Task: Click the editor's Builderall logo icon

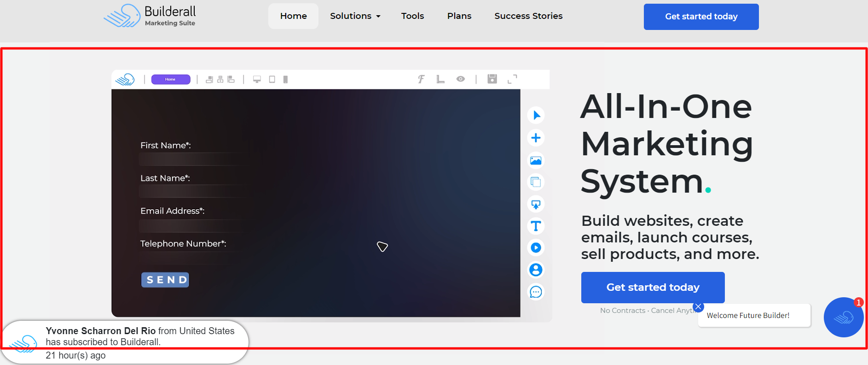Action: click(125, 79)
